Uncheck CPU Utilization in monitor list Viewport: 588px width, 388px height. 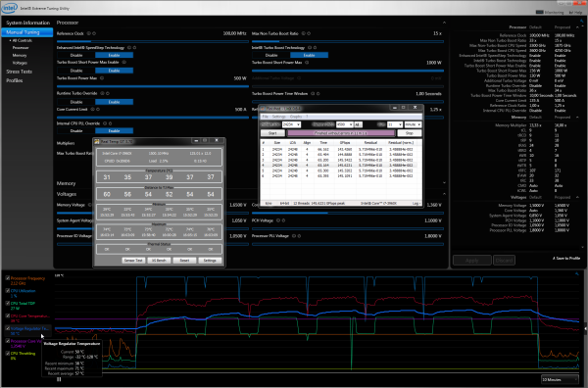(x=8, y=291)
